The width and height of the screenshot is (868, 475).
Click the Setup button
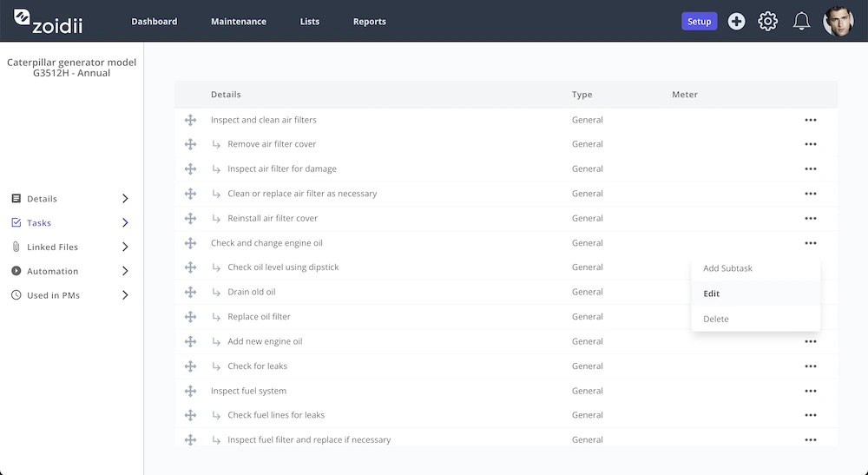pyautogui.click(x=699, y=22)
